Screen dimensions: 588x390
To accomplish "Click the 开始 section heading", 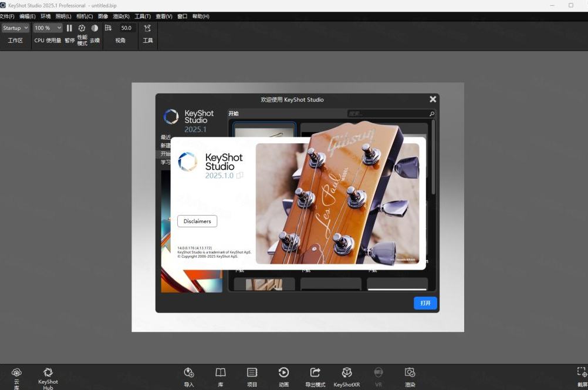I will click(234, 113).
